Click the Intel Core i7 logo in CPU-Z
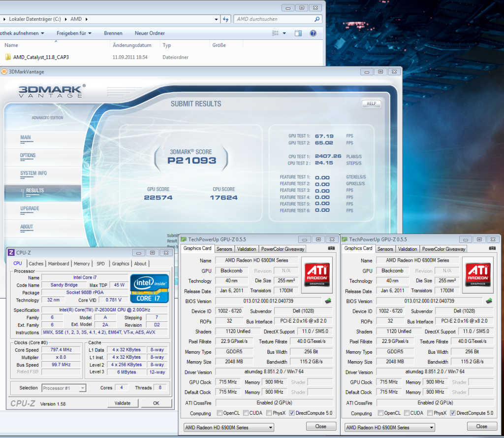Screen dimensions: 504x438 [150, 288]
